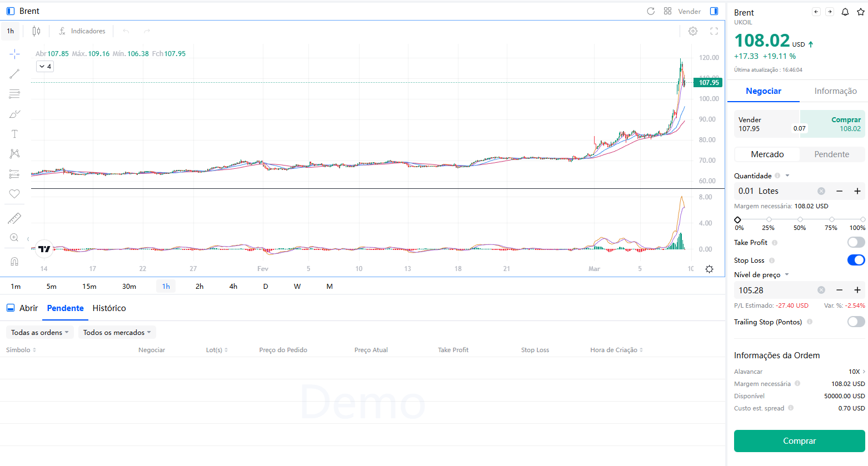The width and height of the screenshot is (868, 466).
Task: Add Brent to favorites with star
Action: click(x=860, y=12)
